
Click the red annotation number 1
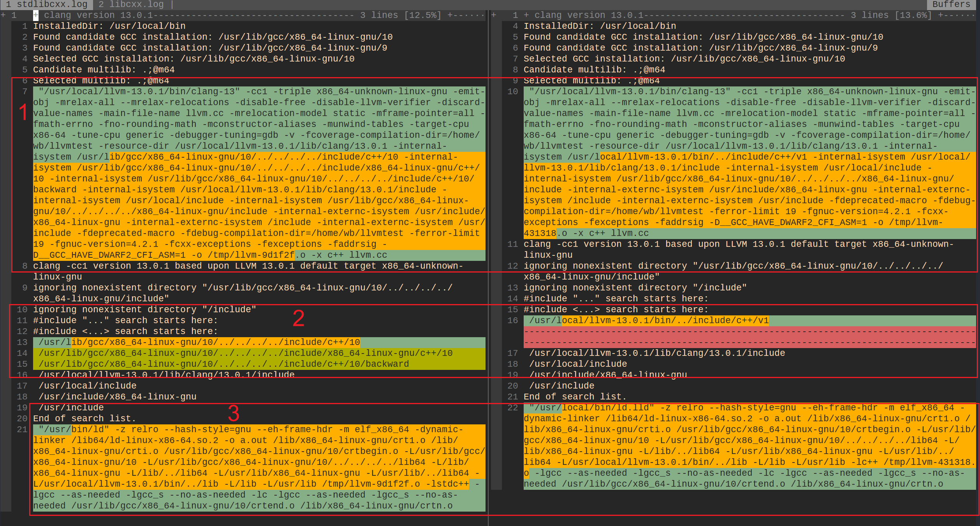point(23,113)
